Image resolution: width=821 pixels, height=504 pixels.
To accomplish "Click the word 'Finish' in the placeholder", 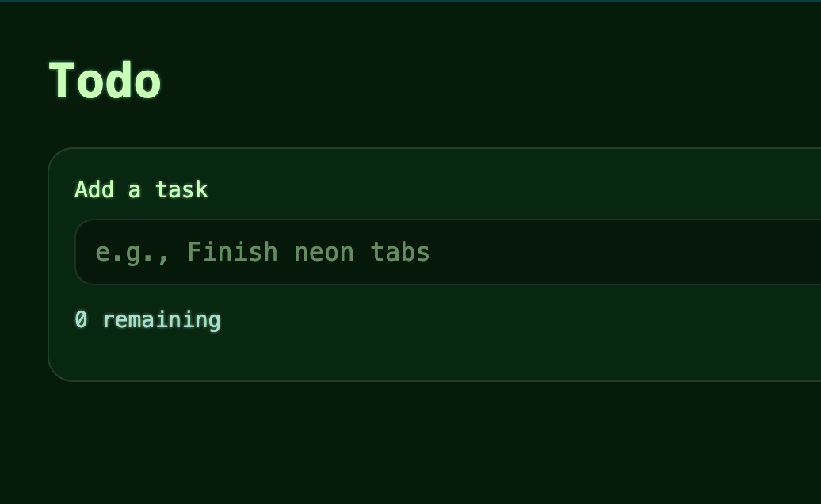I will pos(232,252).
